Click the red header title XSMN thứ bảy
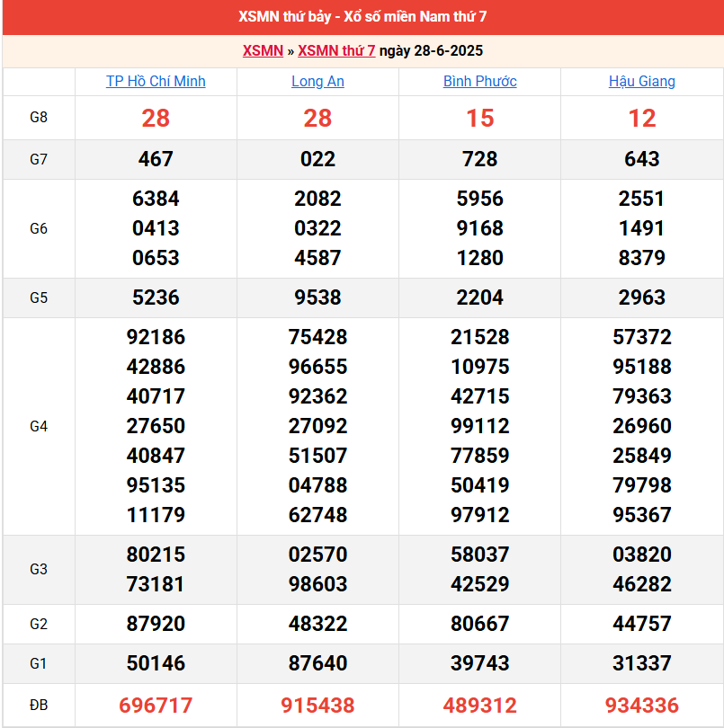Viewport: 724px width, 728px height. (362, 17)
